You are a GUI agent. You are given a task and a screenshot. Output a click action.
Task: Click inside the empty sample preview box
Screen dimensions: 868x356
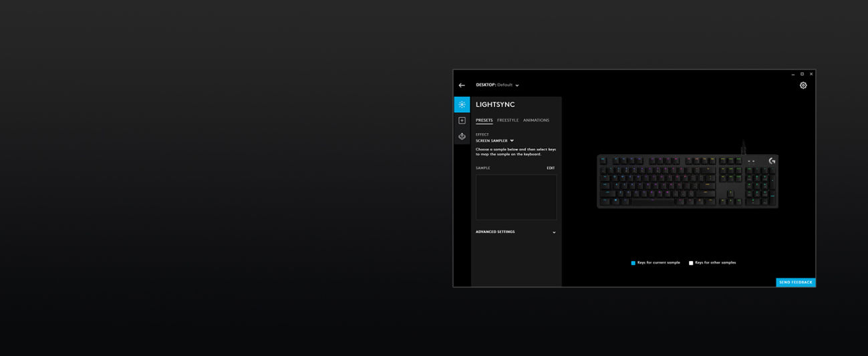click(x=516, y=198)
